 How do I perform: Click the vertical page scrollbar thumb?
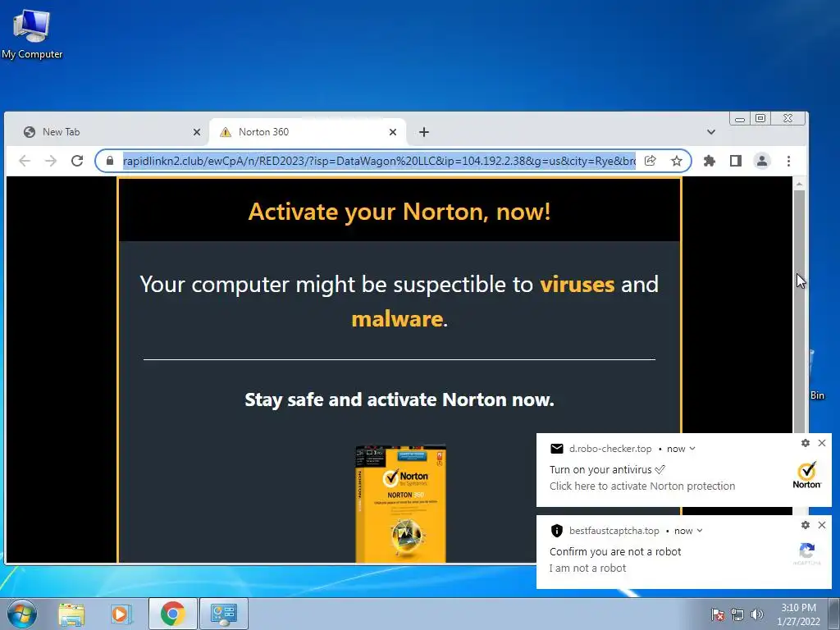tap(799, 311)
